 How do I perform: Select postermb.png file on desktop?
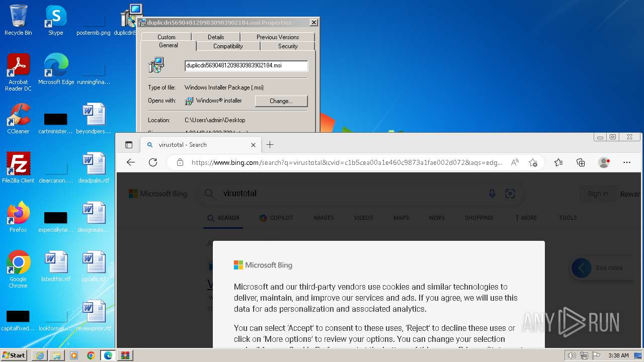tap(94, 24)
